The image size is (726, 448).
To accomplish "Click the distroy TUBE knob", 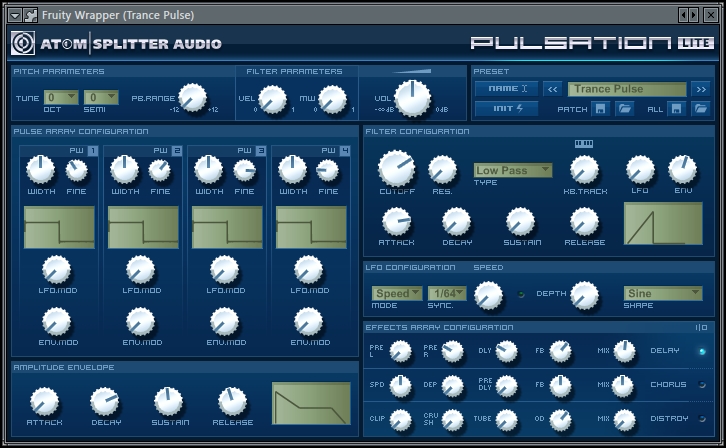I will pyautogui.click(x=507, y=420).
